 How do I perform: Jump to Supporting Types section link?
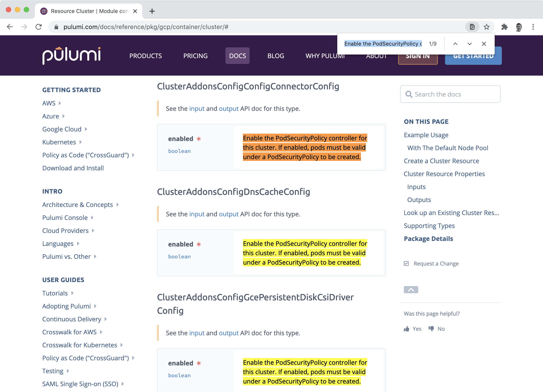(429, 226)
